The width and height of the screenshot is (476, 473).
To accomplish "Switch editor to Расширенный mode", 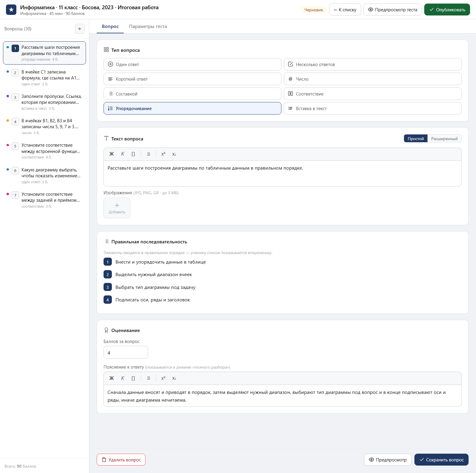I will (x=444, y=139).
